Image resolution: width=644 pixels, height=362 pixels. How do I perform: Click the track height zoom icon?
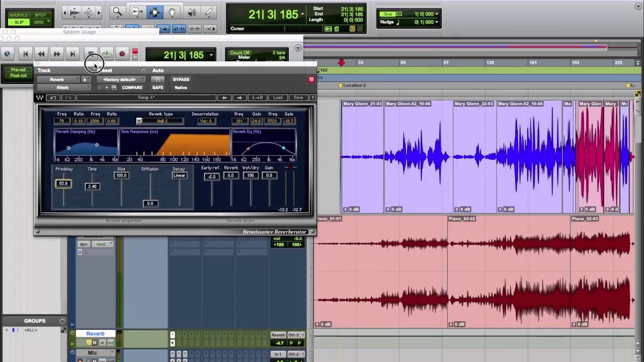coord(88,12)
